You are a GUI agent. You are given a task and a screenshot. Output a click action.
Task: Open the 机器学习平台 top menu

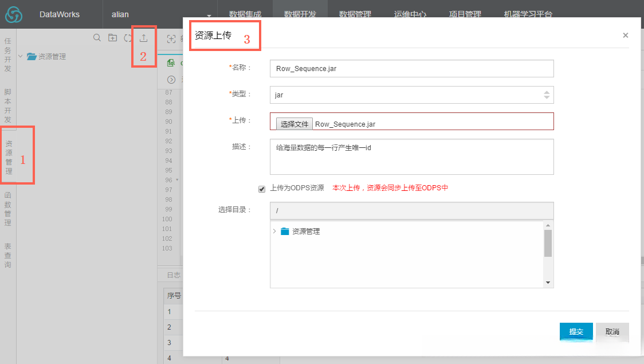tap(528, 14)
